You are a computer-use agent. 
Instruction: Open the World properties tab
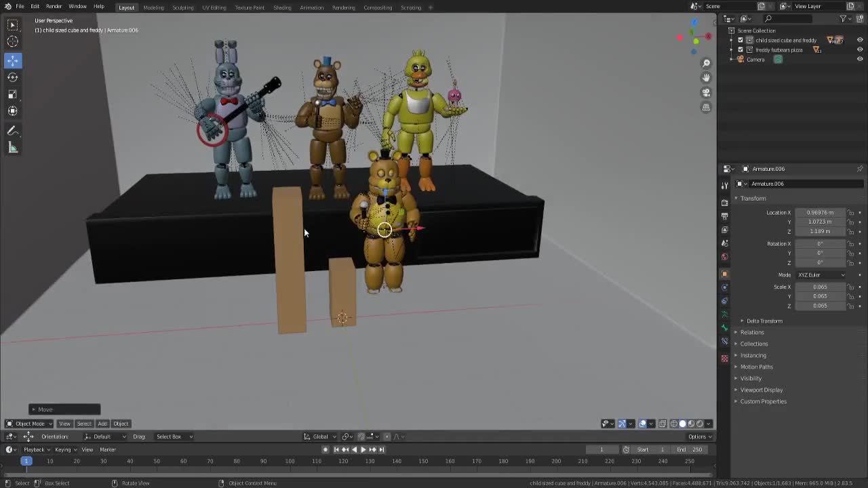[x=724, y=257]
